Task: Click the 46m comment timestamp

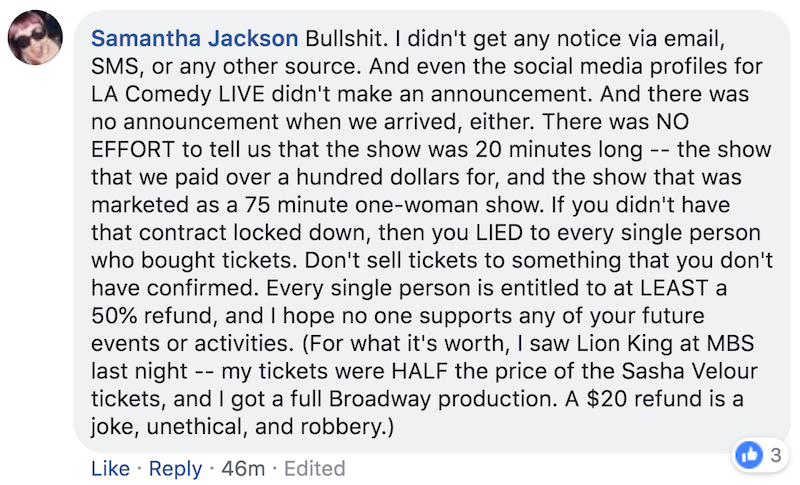Action: [242, 468]
